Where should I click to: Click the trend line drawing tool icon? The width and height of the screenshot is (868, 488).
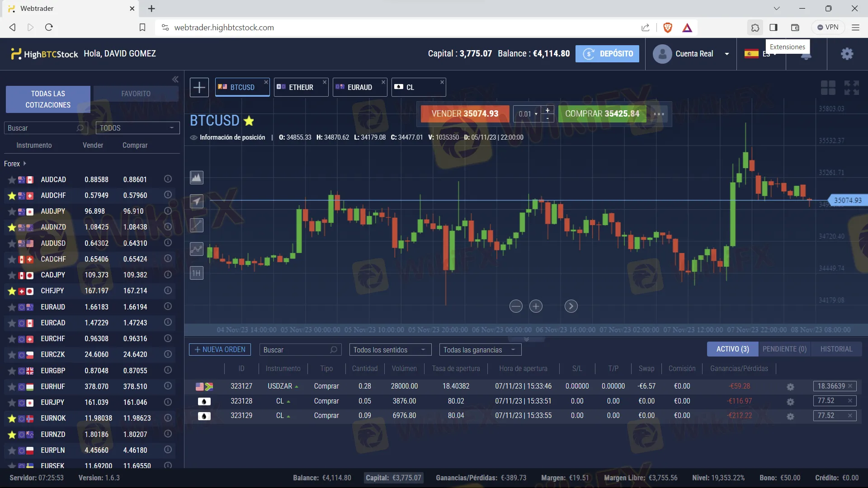tap(197, 225)
